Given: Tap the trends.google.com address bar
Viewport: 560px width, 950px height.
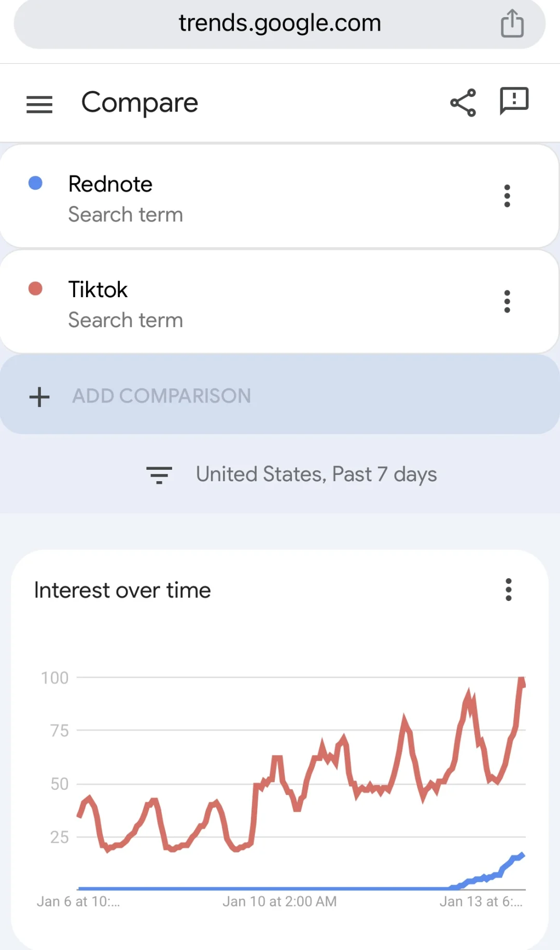Looking at the screenshot, I should [x=279, y=24].
